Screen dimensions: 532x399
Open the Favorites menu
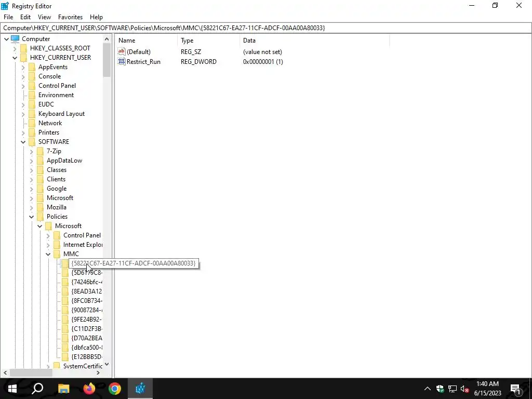coord(70,17)
